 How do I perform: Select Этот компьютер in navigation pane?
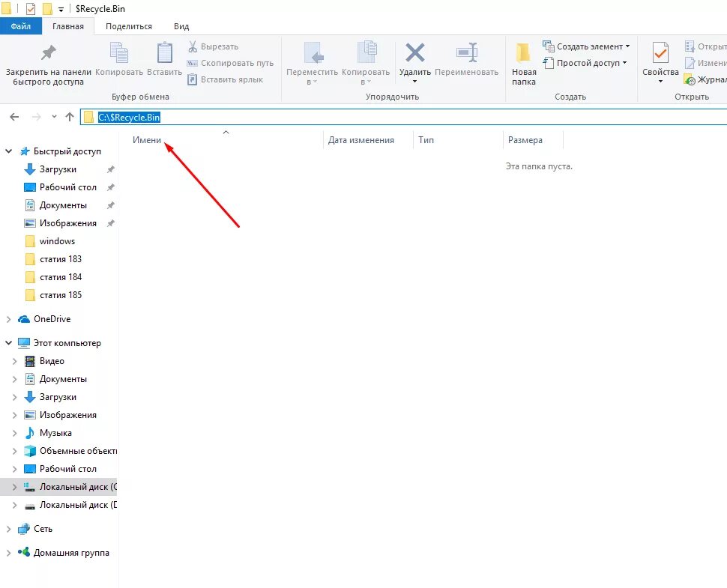pos(67,343)
